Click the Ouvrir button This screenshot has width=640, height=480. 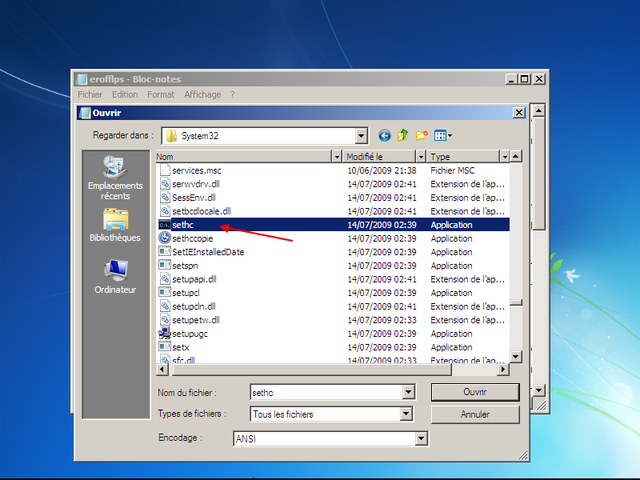pos(475,392)
